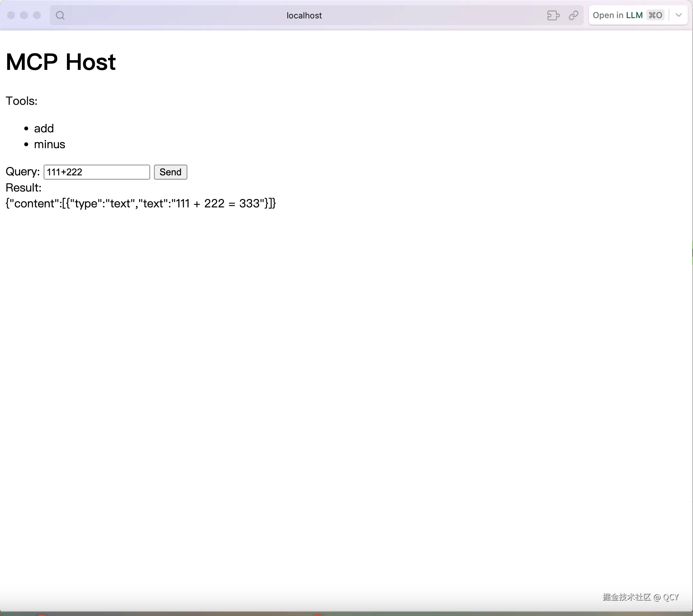Viewport: 693px width, 616px height.
Task: Minimize the window with yellow traffic light
Action: click(x=24, y=15)
